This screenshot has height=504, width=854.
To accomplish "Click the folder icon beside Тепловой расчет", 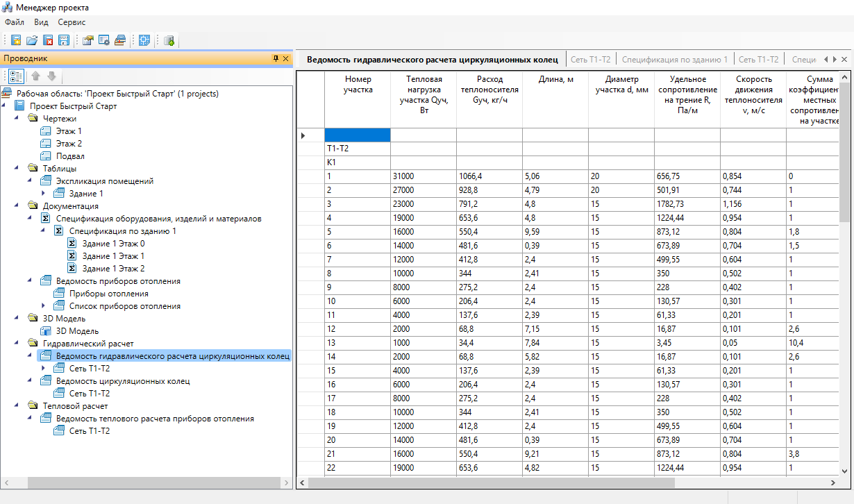I will tap(33, 406).
